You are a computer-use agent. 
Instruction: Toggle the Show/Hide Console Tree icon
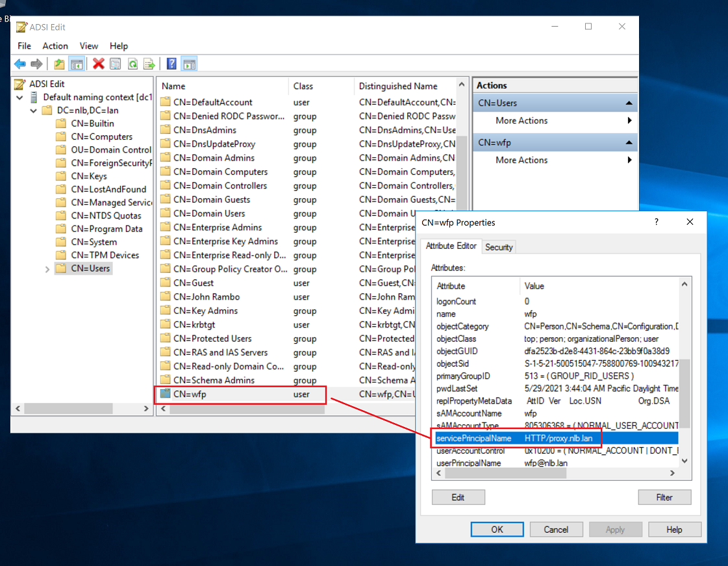77,64
